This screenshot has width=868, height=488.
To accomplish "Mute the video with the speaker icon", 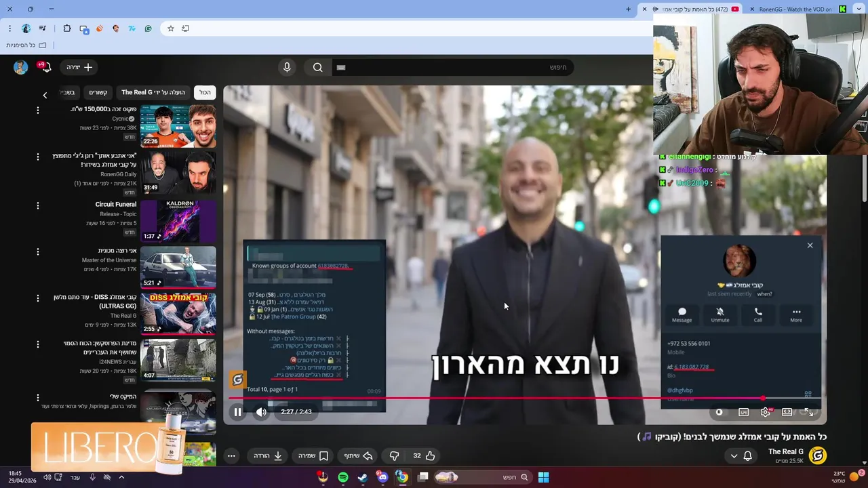I will coord(261,411).
